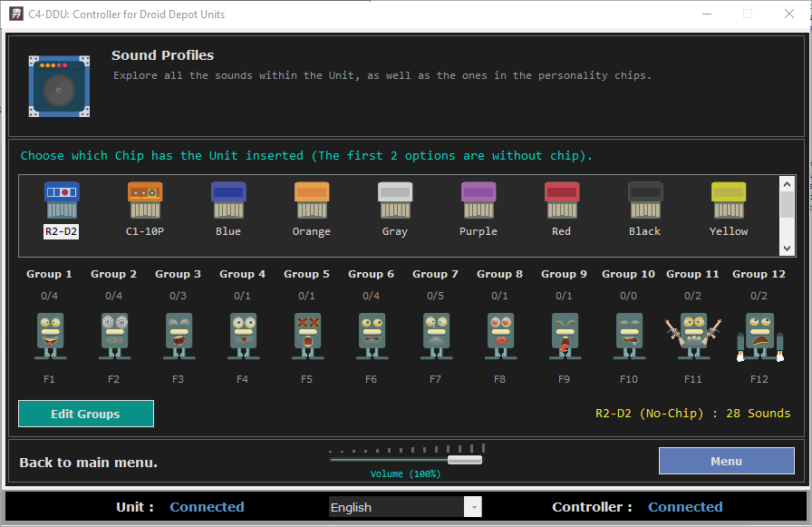The height and width of the screenshot is (527, 812).
Task: Open the Edit Groups editor
Action: coord(86,414)
